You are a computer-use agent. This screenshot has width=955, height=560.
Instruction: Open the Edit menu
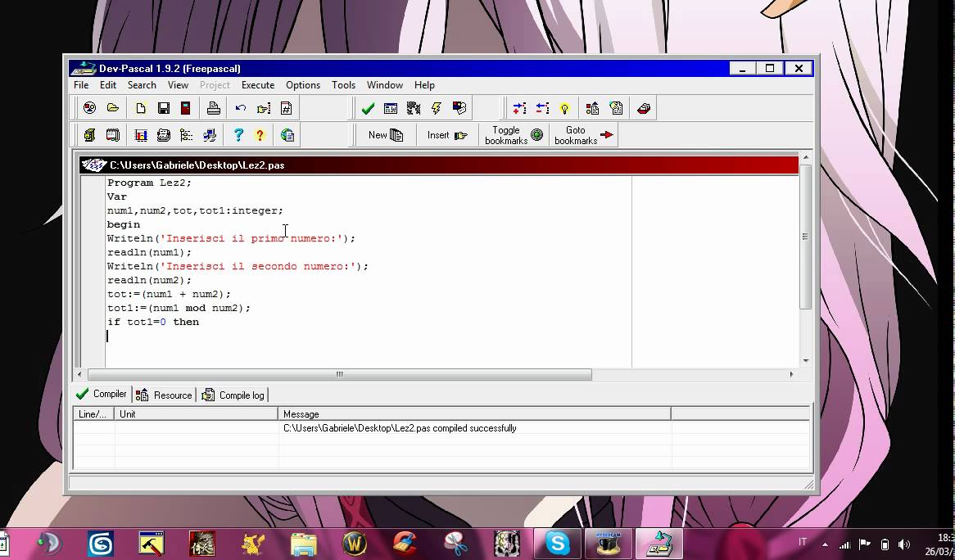click(x=108, y=85)
